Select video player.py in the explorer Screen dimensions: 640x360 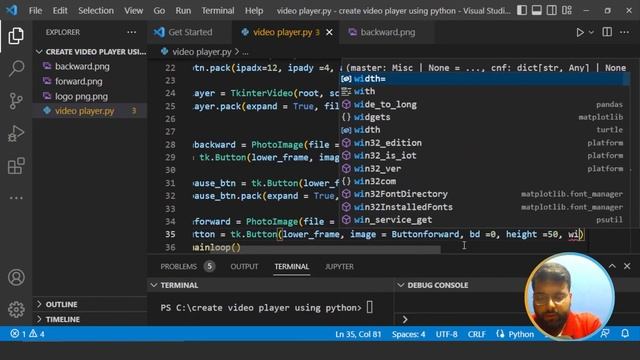(90, 111)
